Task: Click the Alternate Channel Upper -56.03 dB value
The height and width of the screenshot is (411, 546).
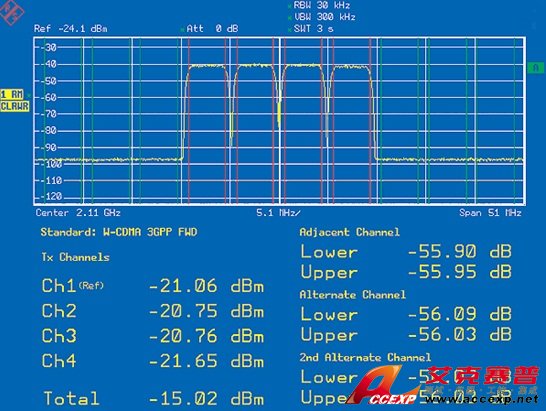Action: (x=459, y=334)
